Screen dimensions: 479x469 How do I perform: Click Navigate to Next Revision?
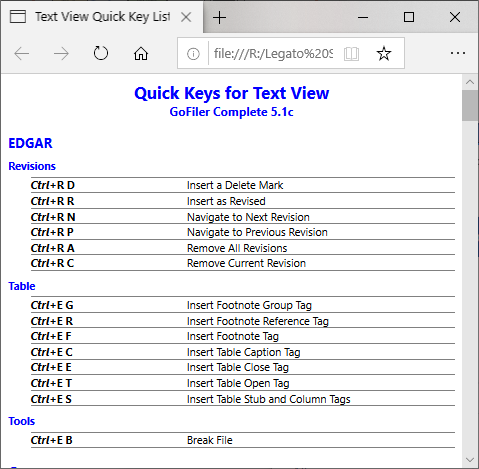tap(248, 217)
